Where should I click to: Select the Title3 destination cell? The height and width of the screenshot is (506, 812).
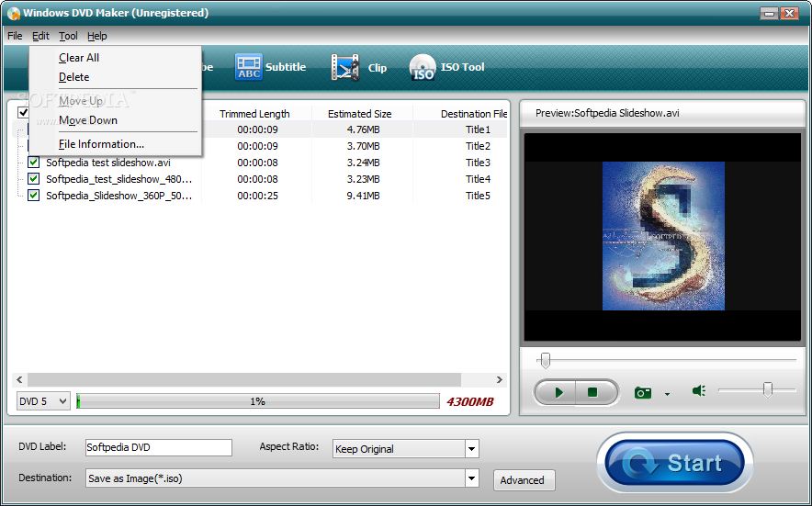coord(478,163)
